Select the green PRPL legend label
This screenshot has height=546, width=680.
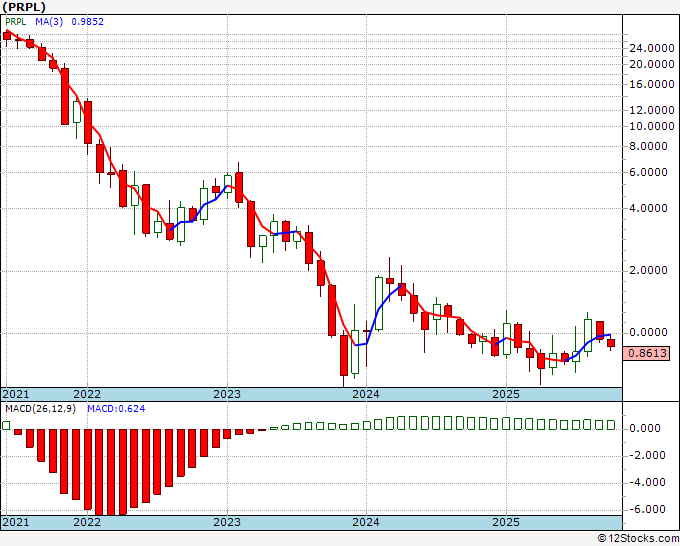[x=16, y=22]
